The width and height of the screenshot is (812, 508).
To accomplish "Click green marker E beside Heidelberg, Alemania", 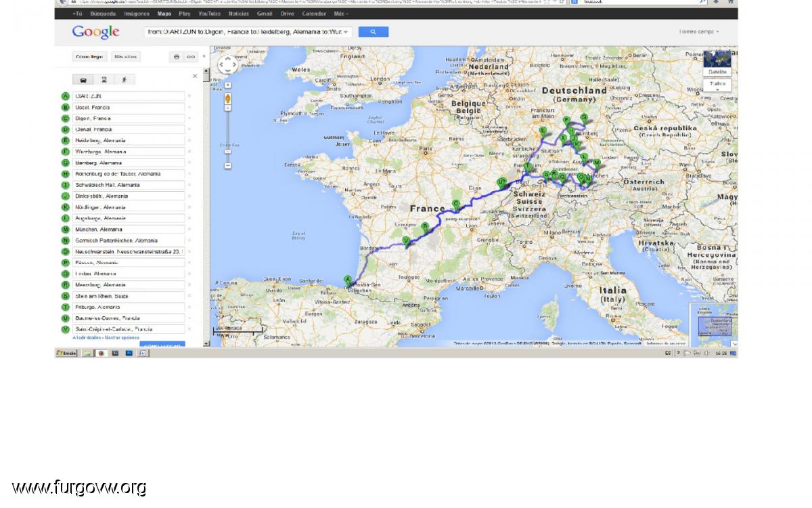I will [x=66, y=140].
